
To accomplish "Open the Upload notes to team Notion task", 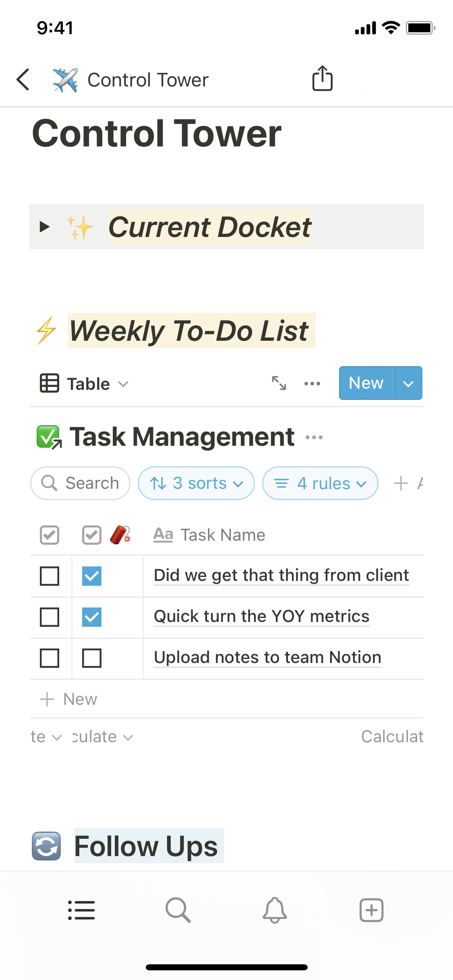I will (x=267, y=657).
